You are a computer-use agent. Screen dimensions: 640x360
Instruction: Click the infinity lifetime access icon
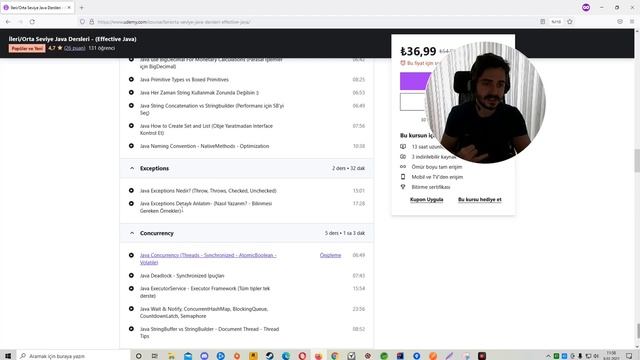(403, 167)
